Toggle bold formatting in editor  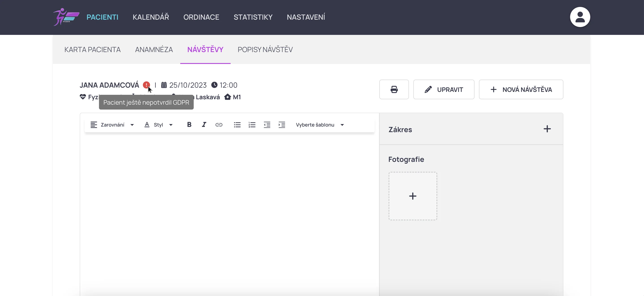189,125
